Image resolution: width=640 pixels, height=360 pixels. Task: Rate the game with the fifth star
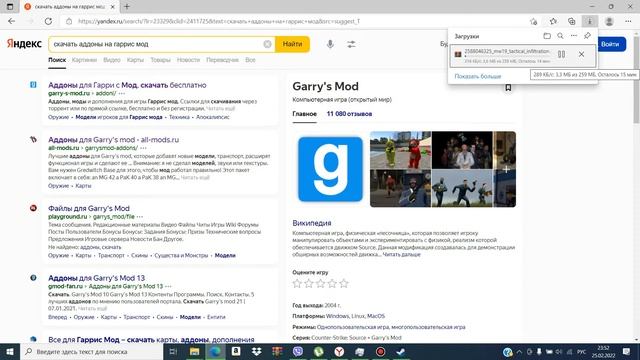coord(344,283)
